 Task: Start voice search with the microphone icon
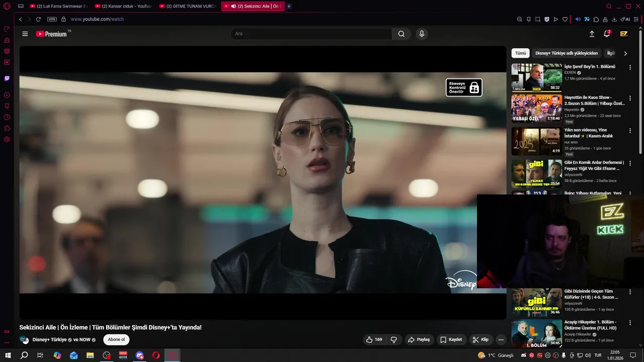coord(422,34)
